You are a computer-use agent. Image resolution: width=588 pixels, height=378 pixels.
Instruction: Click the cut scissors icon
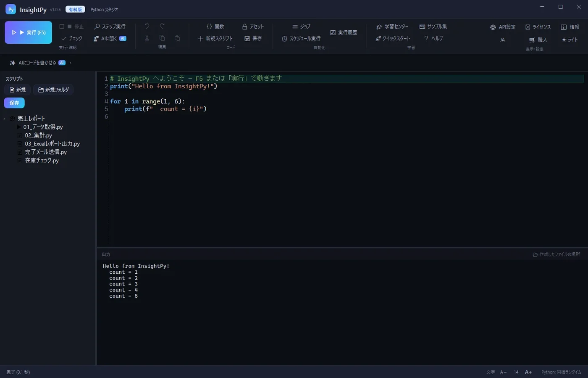point(147,38)
